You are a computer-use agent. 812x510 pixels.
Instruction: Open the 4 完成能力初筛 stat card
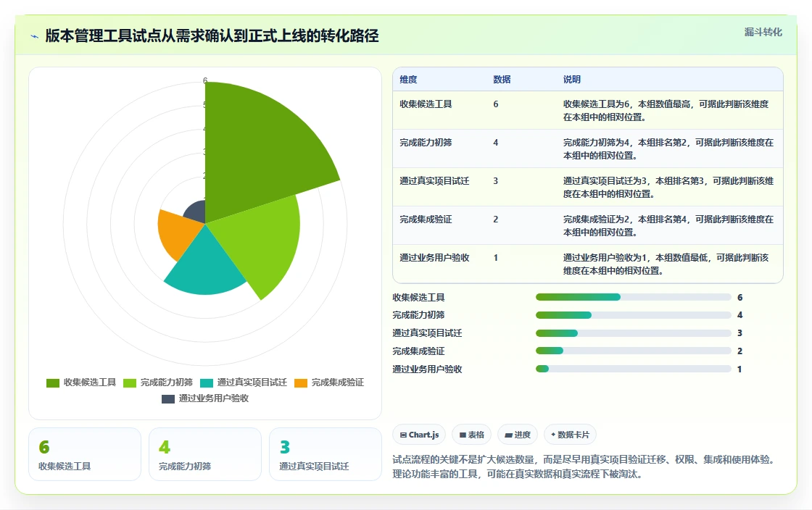pos(205,454)
